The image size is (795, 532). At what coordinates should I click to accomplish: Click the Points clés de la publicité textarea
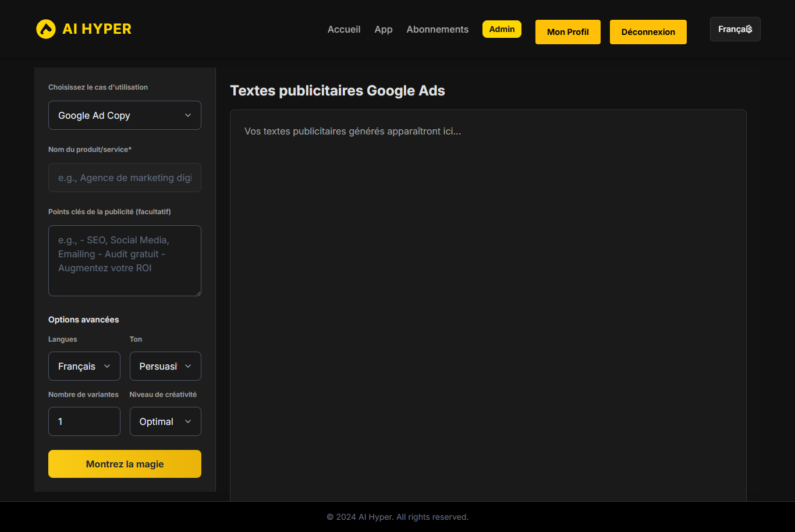[x=125, y=260]
